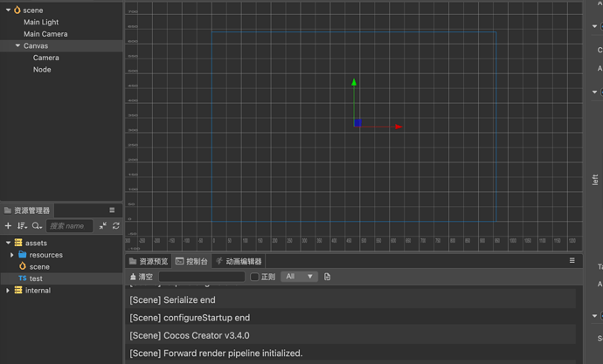Image resolution: width=603 pixels, height=364 pixels.
Task: Click log '[Scene] configureStartup end'
Action: pos(350,318)
